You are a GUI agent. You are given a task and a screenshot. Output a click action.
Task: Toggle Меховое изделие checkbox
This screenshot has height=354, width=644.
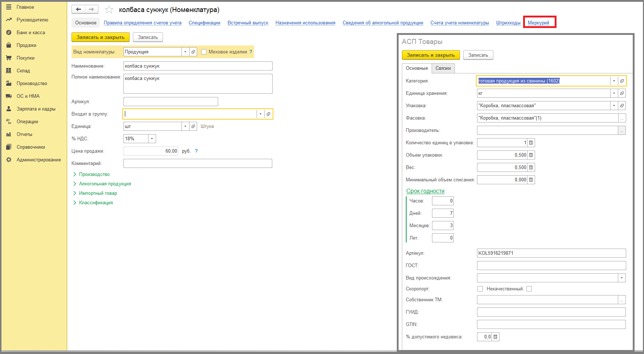pyautogui.click(x=204, y=52)
